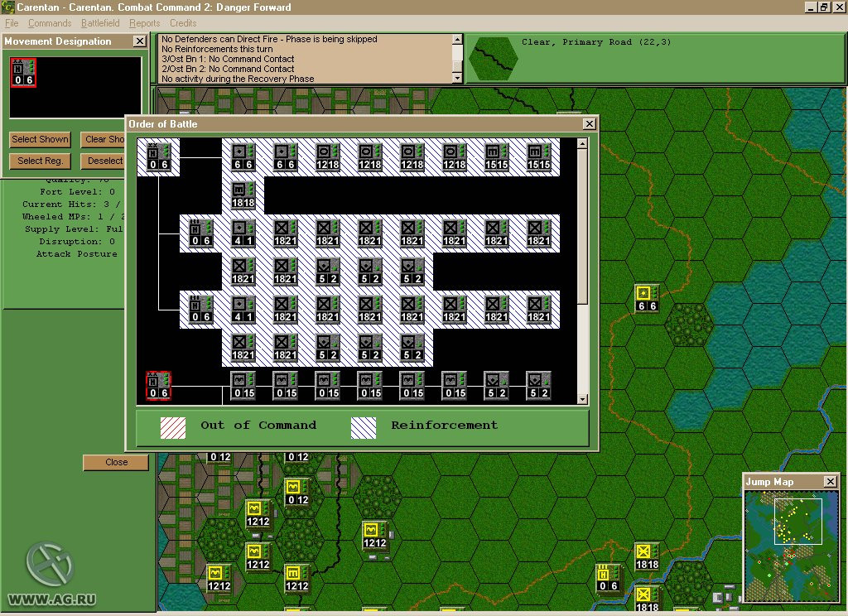Click the 'Fort Level: 0' line
Viewport: 848px width, 616px height.
tap(77, 192)
